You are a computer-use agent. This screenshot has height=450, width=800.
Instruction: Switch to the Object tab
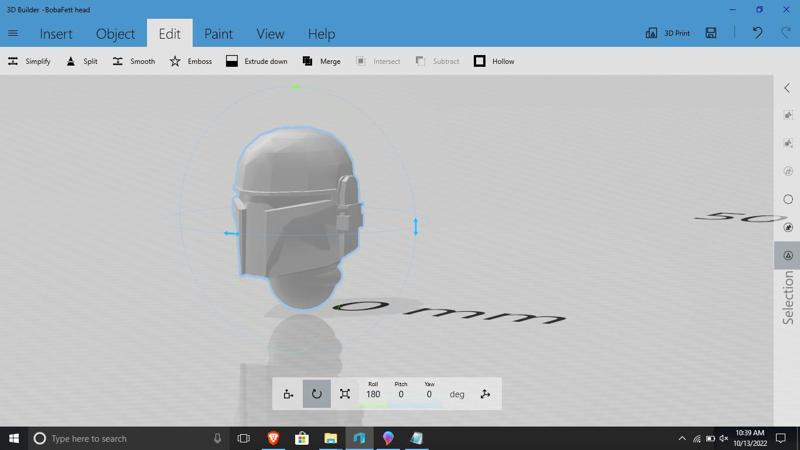tap(115, 34)
